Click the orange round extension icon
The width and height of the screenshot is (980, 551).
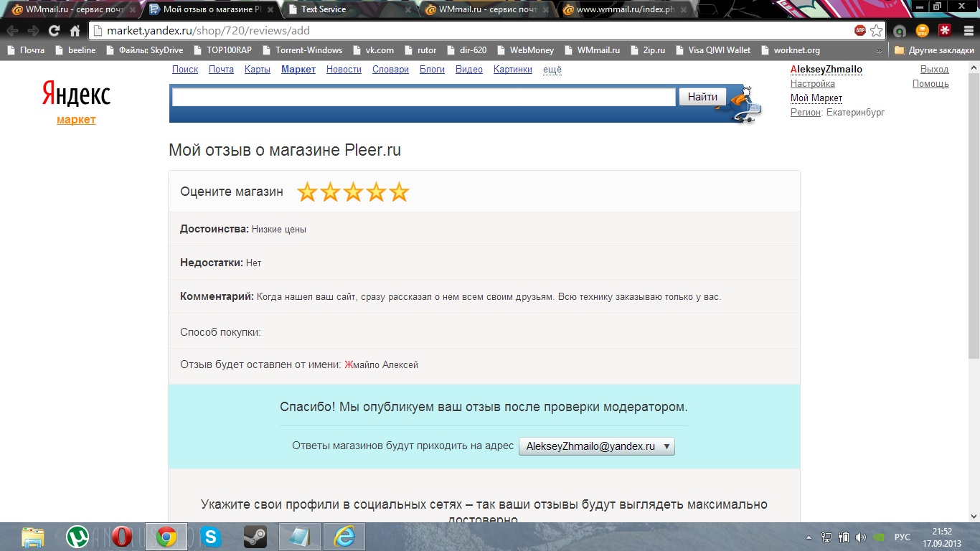pos(923,31)
